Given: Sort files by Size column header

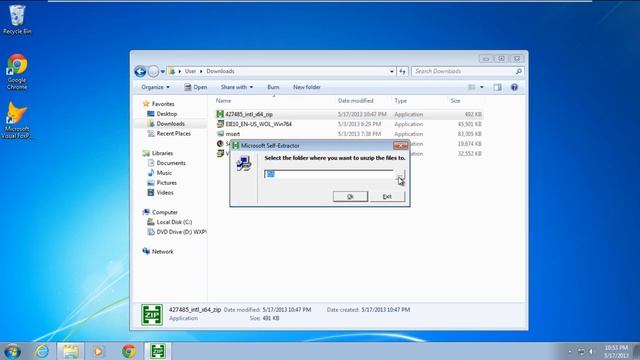Looking at the screenshot, I should 456,100.
